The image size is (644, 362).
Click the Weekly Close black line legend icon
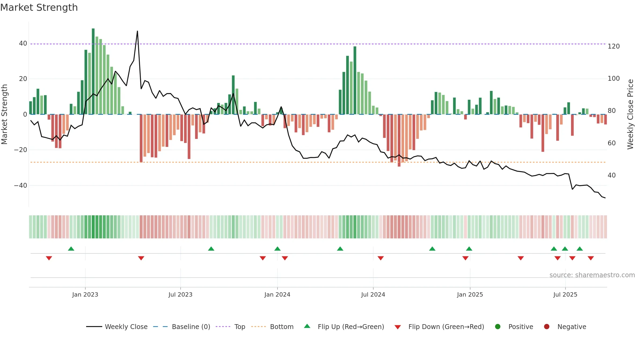click(94, 327)
